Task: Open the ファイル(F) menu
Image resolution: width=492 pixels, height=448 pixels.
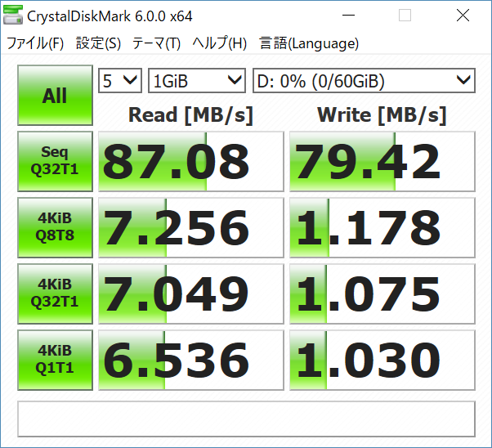Action: click(x=35, y=44)
